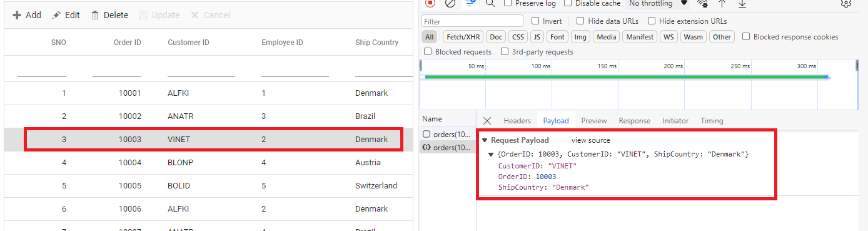Click the Order ID filter field
This screenshot has width=868, height=231.
click(x=117, y=69)
